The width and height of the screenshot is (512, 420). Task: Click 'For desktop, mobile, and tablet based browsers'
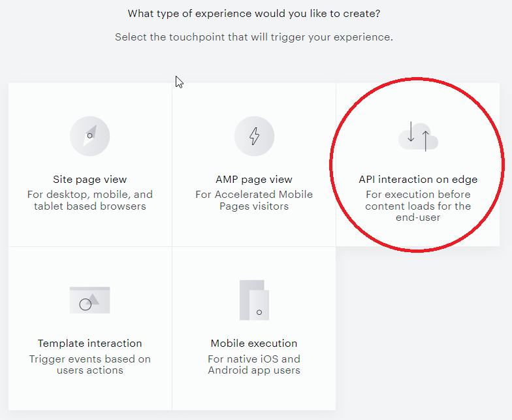point(90,200)
